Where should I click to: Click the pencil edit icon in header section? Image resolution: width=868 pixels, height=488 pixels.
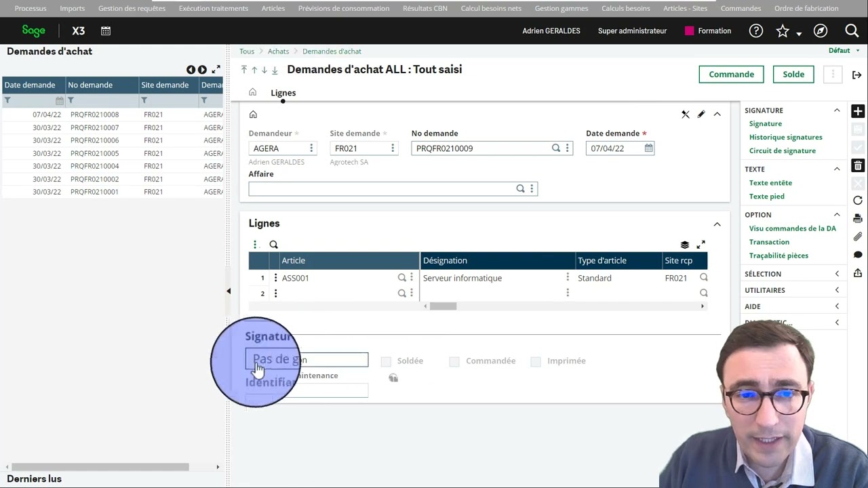click(x=701, y=115)
